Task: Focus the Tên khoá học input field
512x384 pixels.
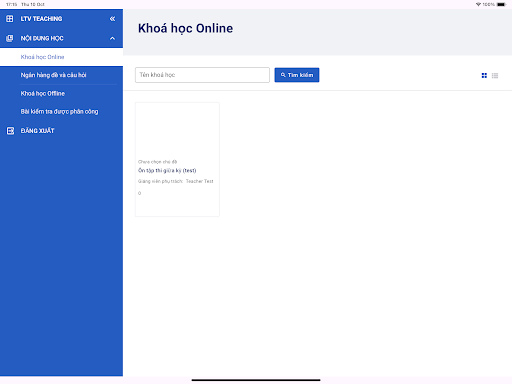Action: pos(202,75)
